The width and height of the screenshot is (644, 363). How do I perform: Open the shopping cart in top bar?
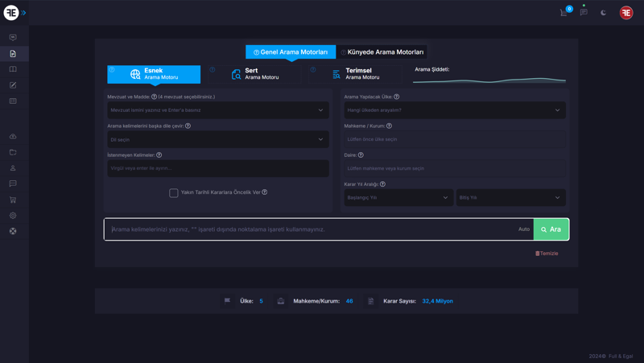coord(563,13)
